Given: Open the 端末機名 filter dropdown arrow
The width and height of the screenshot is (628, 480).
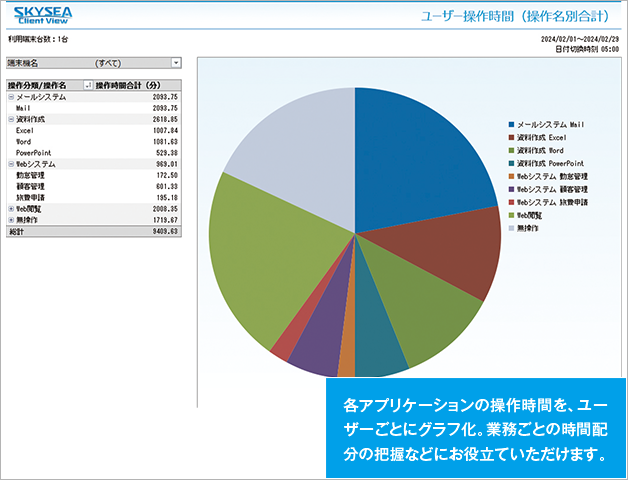Looking at the screenshot, I should coord(176,63).
